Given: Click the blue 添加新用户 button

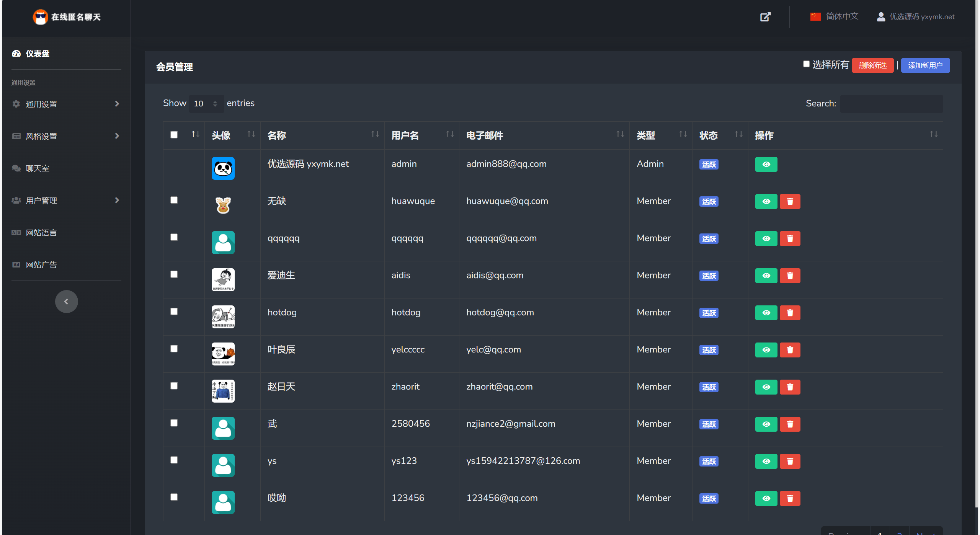Looking at the screenshot, I should tap(925, 65).
